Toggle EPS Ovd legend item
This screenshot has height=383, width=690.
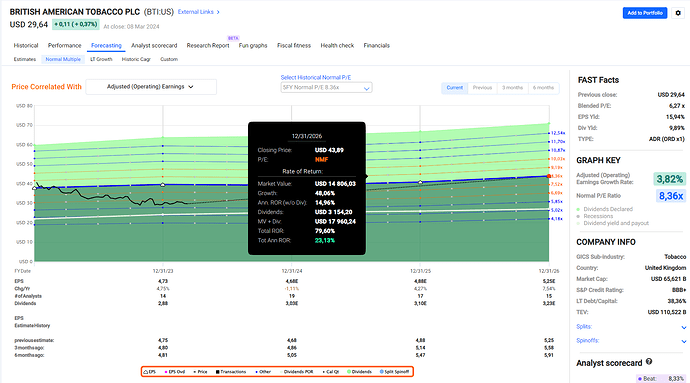coord(175,372)
